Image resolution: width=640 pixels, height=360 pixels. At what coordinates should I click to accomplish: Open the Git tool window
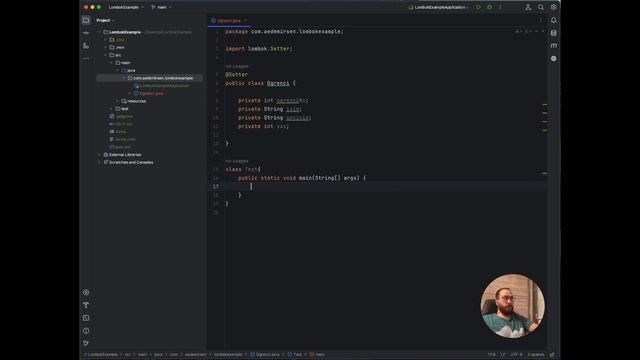(x=86, y=343)
